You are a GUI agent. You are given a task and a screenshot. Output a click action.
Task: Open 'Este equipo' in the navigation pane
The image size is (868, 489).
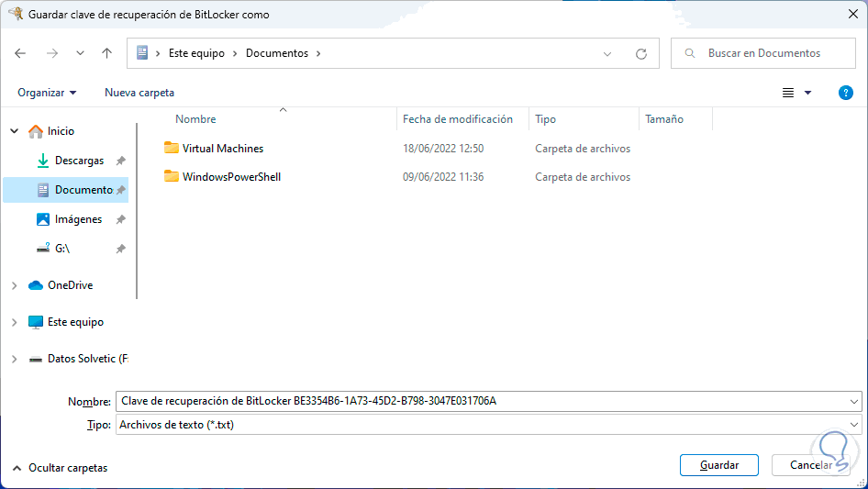75,322
